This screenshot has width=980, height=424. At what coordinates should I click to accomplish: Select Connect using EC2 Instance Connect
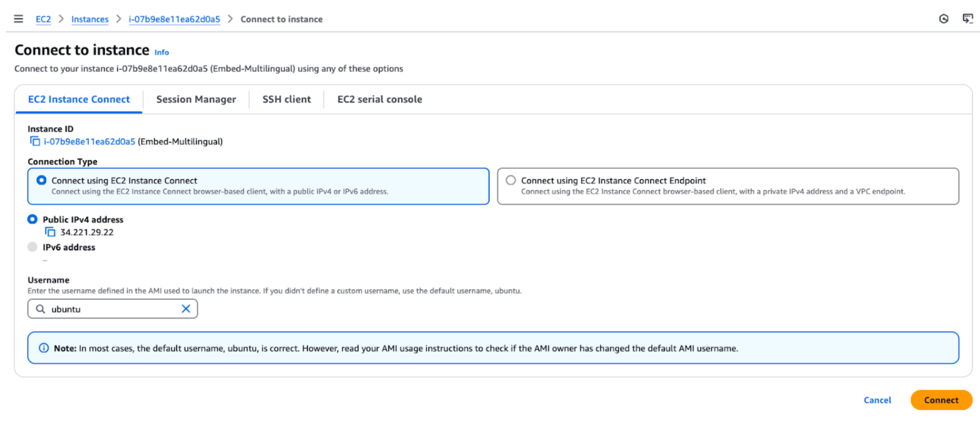point(42,180)
